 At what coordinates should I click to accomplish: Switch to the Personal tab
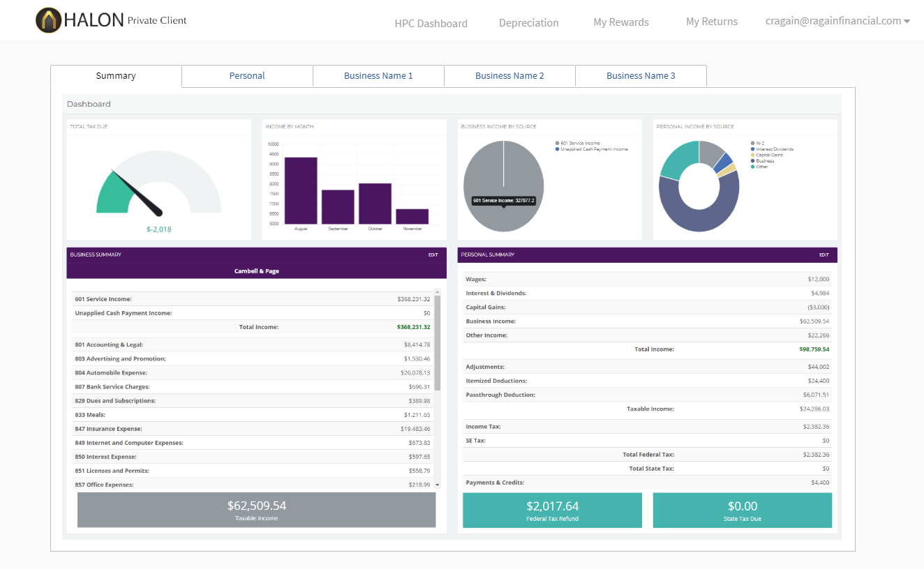(x=247, y=76)
